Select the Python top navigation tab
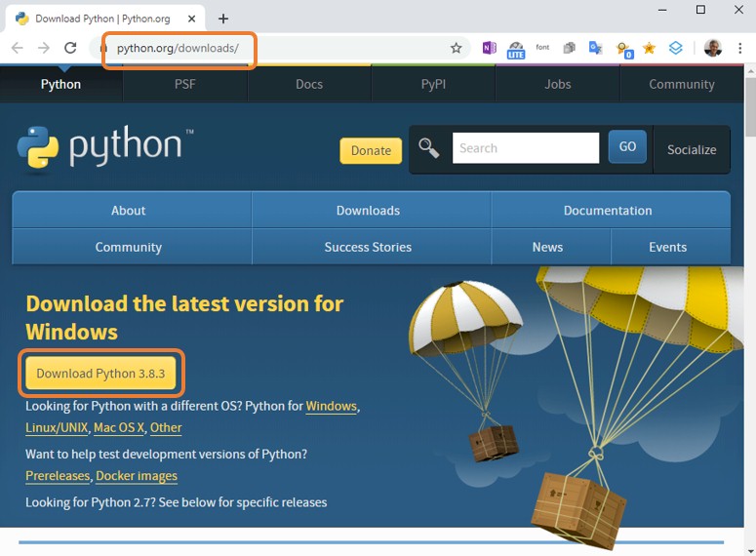Image resolution: width=756 pixels, height=556 pixels. (x=60, y=85)
